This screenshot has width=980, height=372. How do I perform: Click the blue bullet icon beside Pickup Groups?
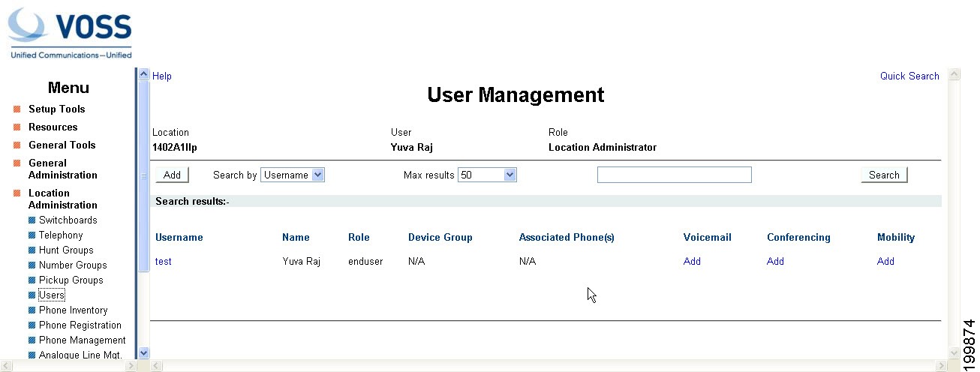pyautogui.click(x=32, y=280)
